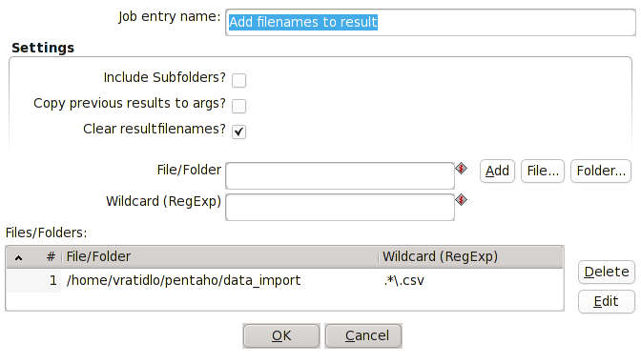Open the File... browse dialog
This screenshot has width=641, height=364.
pos(543,171)
